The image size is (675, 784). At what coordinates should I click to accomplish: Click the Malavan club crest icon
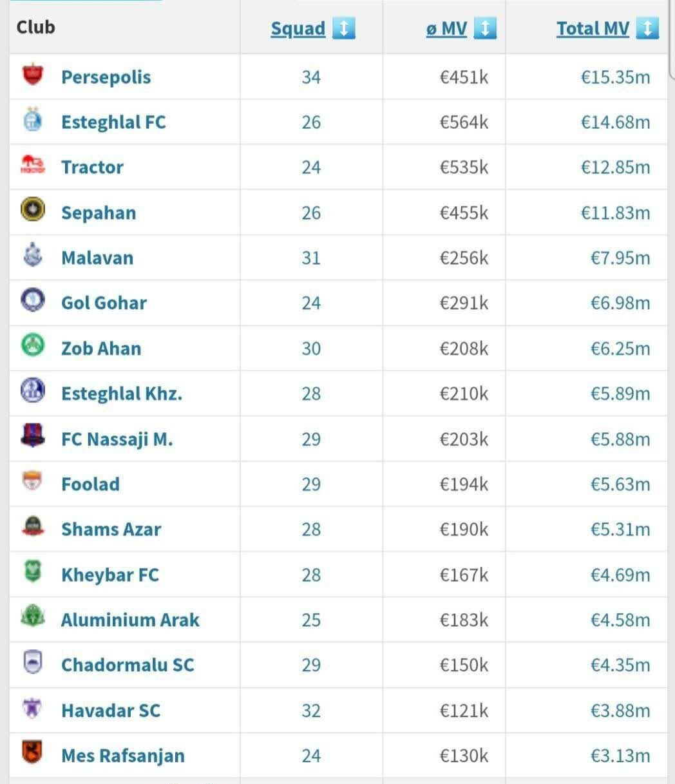coord(32,256)
